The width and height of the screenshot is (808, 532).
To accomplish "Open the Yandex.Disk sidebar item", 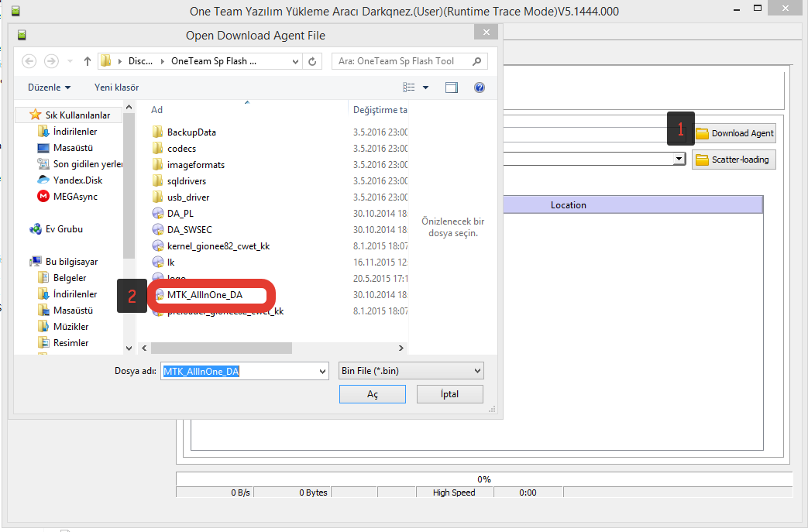I will click(77, 180).
